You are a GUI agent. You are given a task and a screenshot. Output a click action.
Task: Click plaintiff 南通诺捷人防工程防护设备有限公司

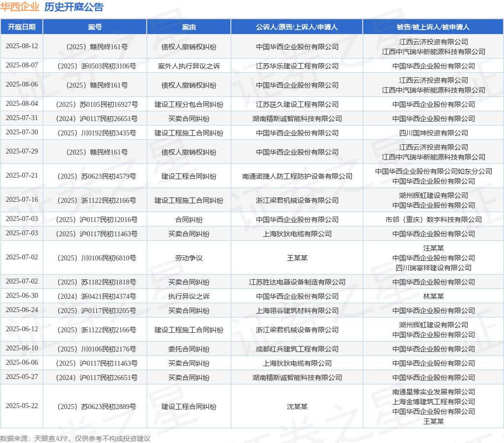click(x=297, y=176)
